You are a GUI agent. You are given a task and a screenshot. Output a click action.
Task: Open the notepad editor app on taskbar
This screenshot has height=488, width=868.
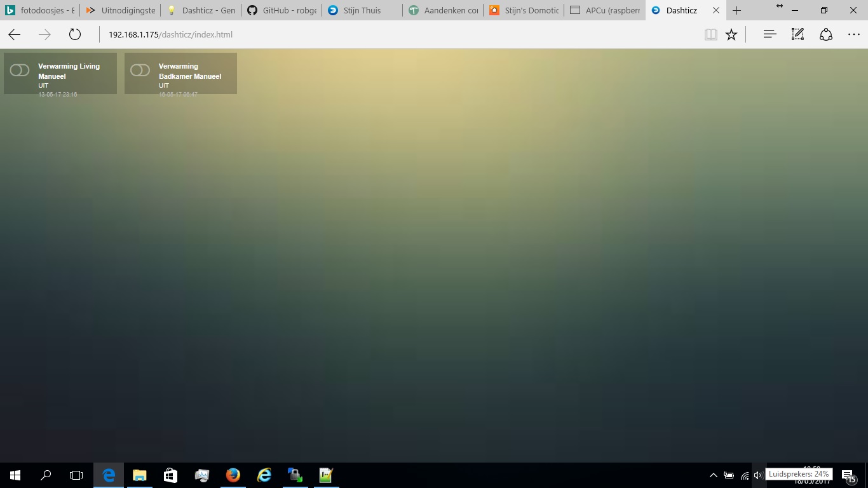[x=326, y=475]
